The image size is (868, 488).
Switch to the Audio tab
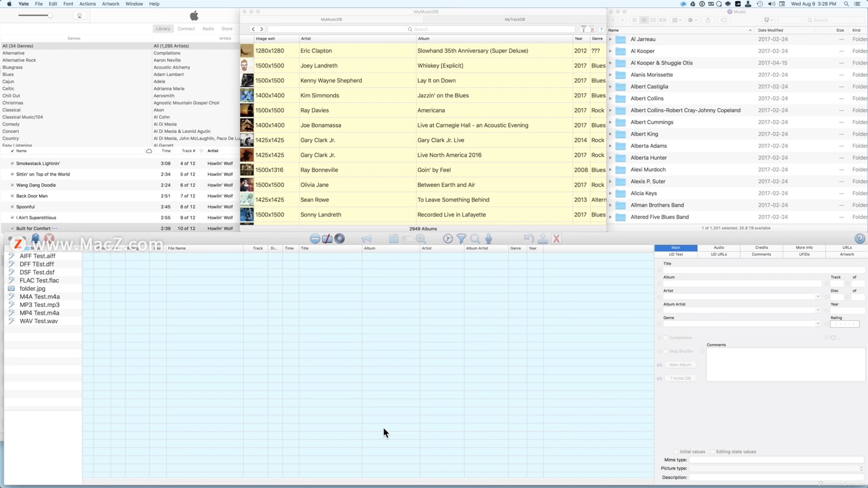[719, 248]
